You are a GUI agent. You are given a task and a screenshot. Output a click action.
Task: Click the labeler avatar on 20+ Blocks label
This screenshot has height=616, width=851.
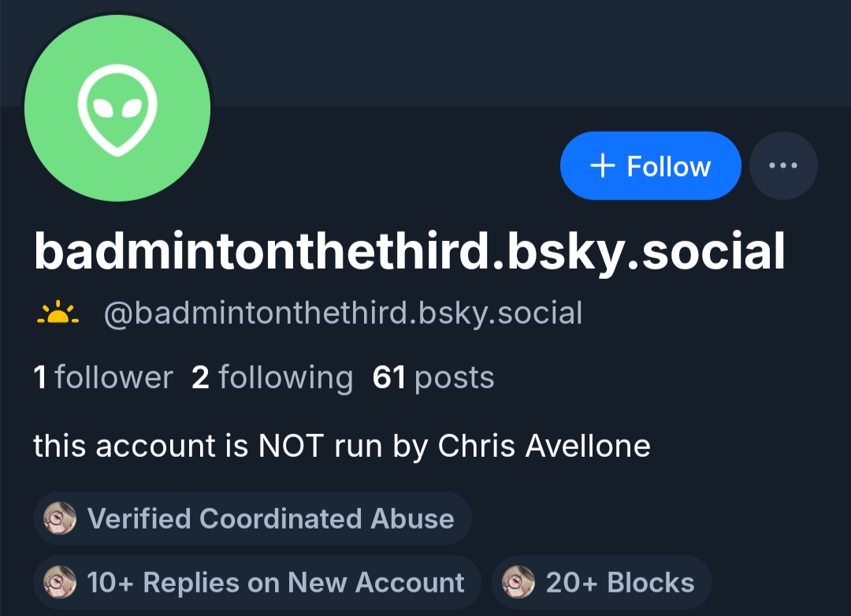tap(519, 583)
